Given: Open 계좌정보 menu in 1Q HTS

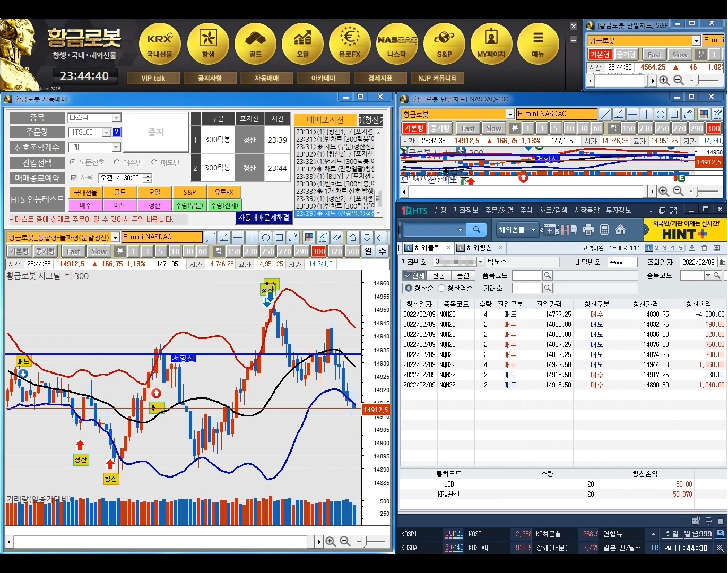Looking at the screenshot, I should [466, 210].
